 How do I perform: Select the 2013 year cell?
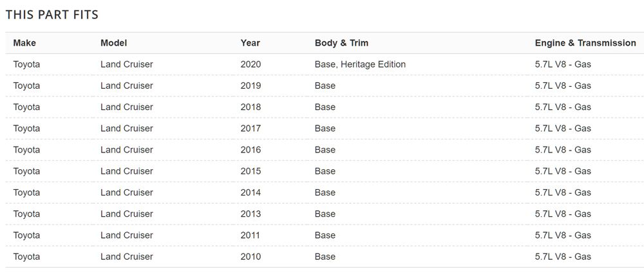click(251, 214)
